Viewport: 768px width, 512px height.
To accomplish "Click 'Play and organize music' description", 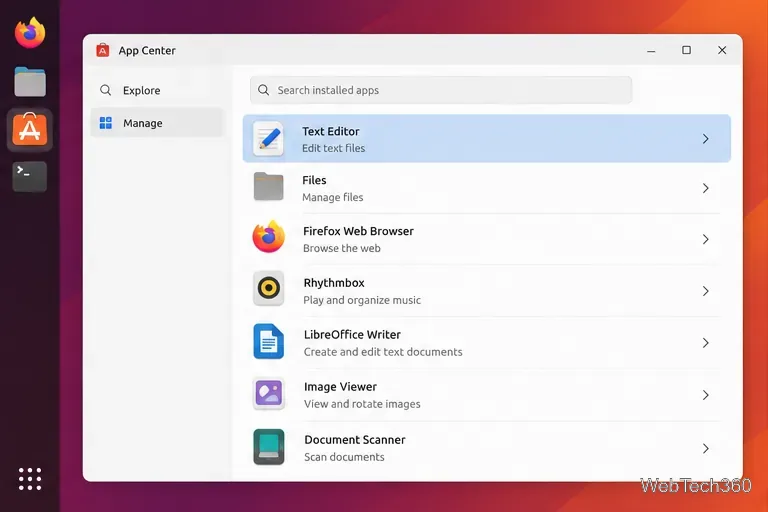I will [x=362, y=300].
